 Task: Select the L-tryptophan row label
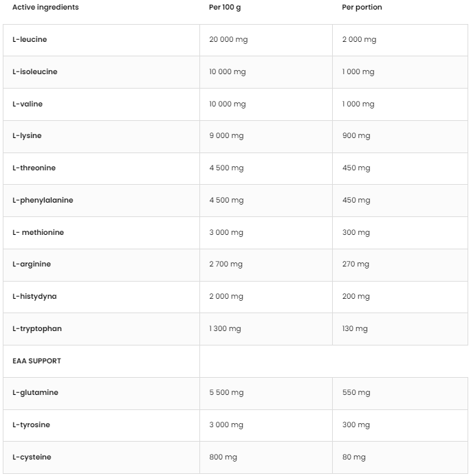pyautogui.click(x=37, y=329)
